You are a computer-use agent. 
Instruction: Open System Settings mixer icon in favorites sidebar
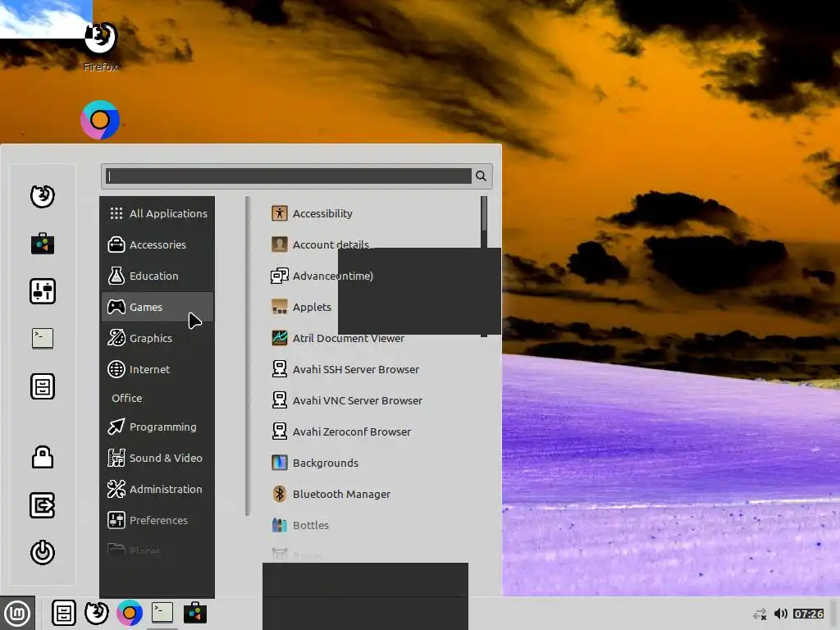43,291
